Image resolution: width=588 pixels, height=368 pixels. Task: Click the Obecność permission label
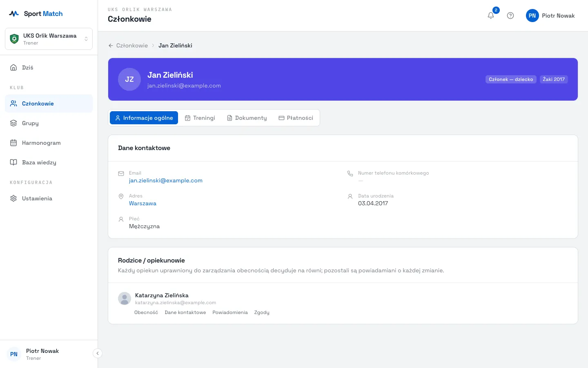coord(146,312)
